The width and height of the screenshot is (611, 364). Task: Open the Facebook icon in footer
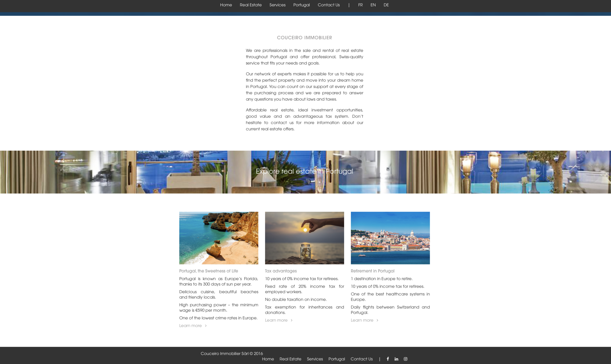coord(388,359)
